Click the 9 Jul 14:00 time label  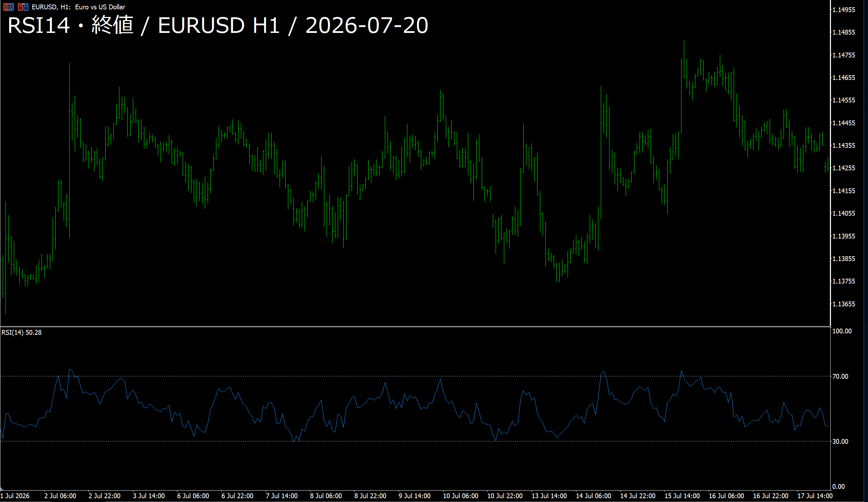point(415,496)
